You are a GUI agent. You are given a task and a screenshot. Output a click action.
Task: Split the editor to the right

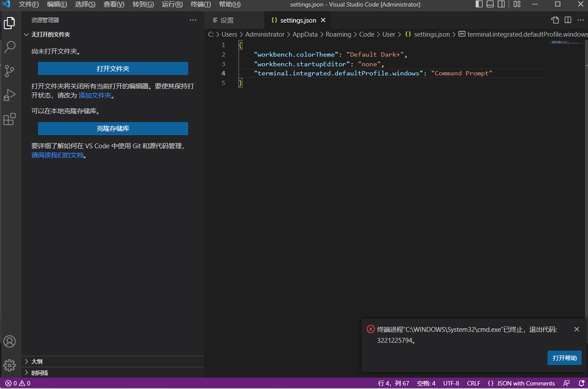(x=568, y=20)
